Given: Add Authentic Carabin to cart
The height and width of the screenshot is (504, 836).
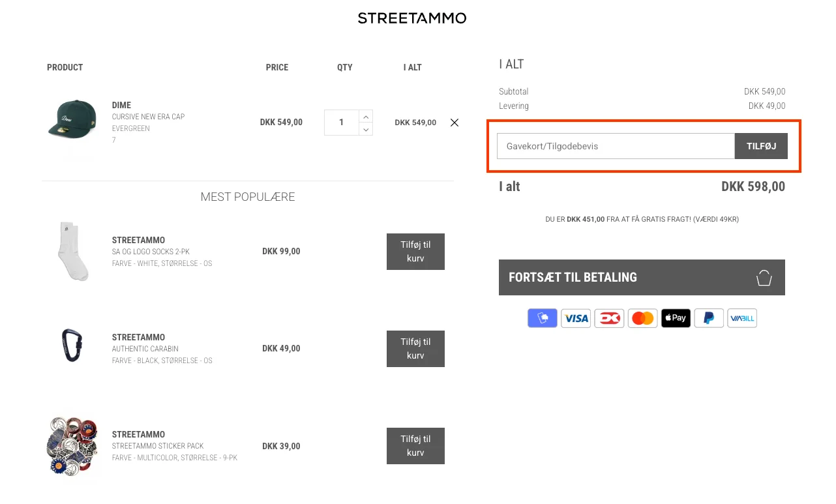Looking at the screenshot, I should click(415, 349).
